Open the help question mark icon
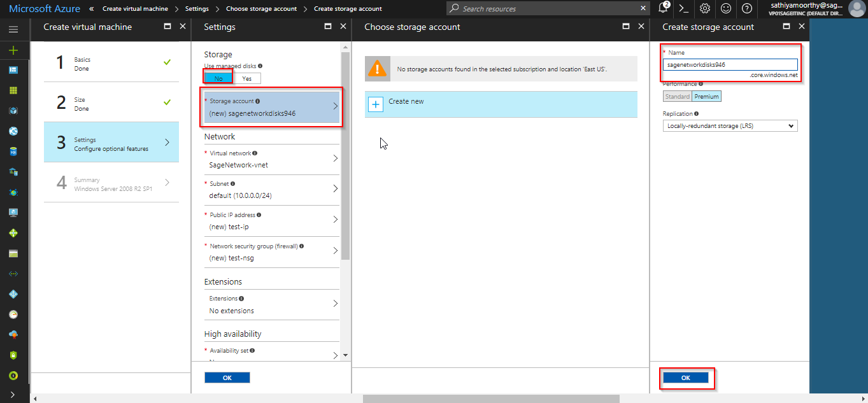The height and width of the screenshot is (403, 868). pyautogui.click(x=746, y=8)
